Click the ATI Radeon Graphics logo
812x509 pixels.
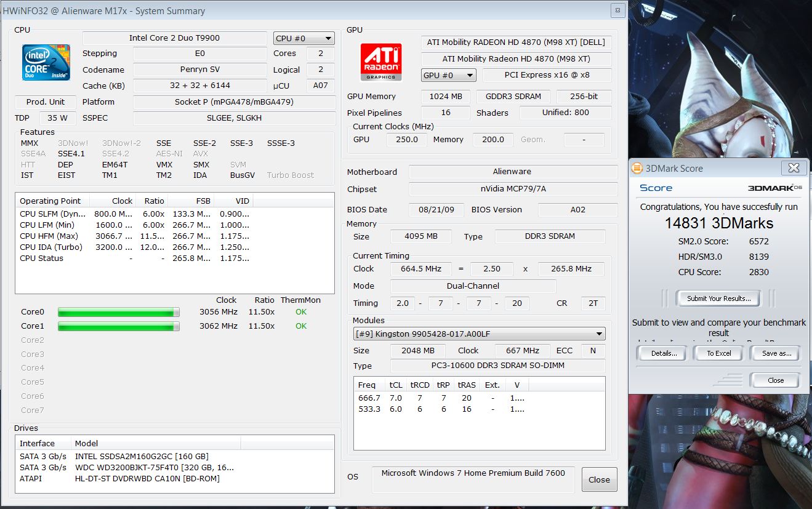[382, 62]
